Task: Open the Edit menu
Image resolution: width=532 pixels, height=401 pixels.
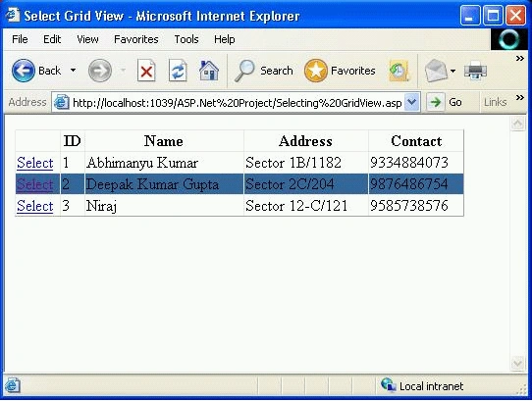Action: (52, 39)
